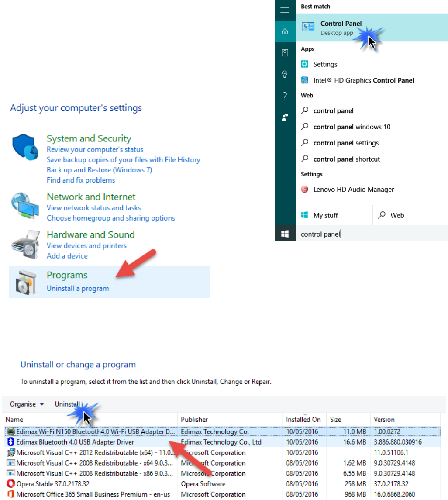
Task: Click the Feedback person icon in the sidebar
Action: [285, 117]
